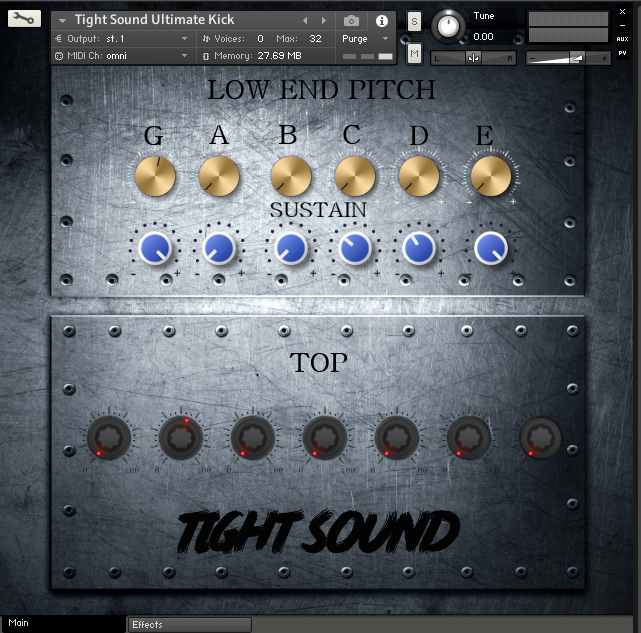Viewport: 641px width, 633px height.
Task: Click the gold D pitch knob
Action: pyautogui.click(x=419, y=176)
